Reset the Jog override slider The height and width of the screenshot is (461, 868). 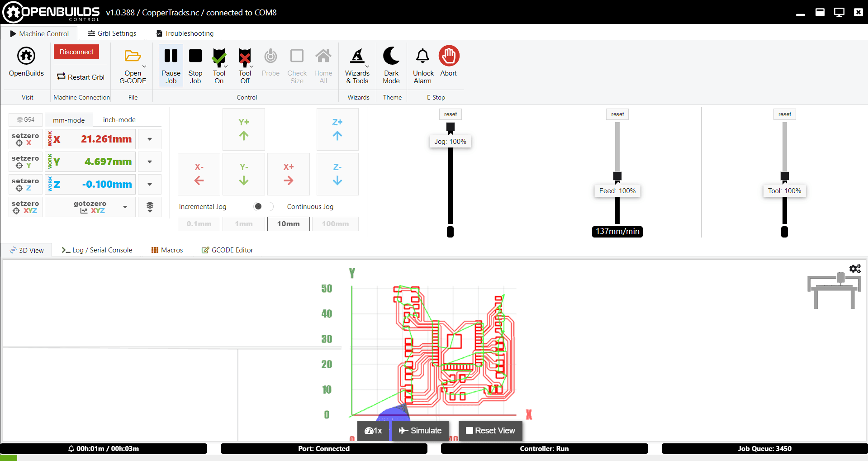click(451, 114)
